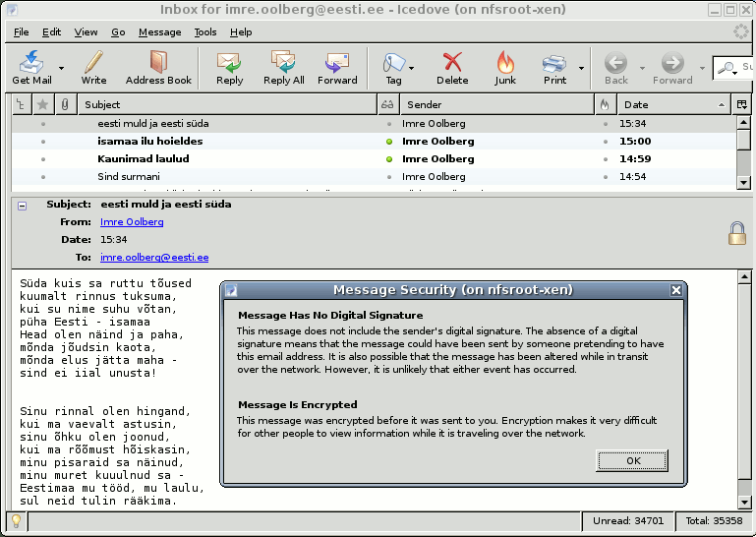756x537 pixels.
Task: Compose new message with Write
Action: [x=93, y=68]
